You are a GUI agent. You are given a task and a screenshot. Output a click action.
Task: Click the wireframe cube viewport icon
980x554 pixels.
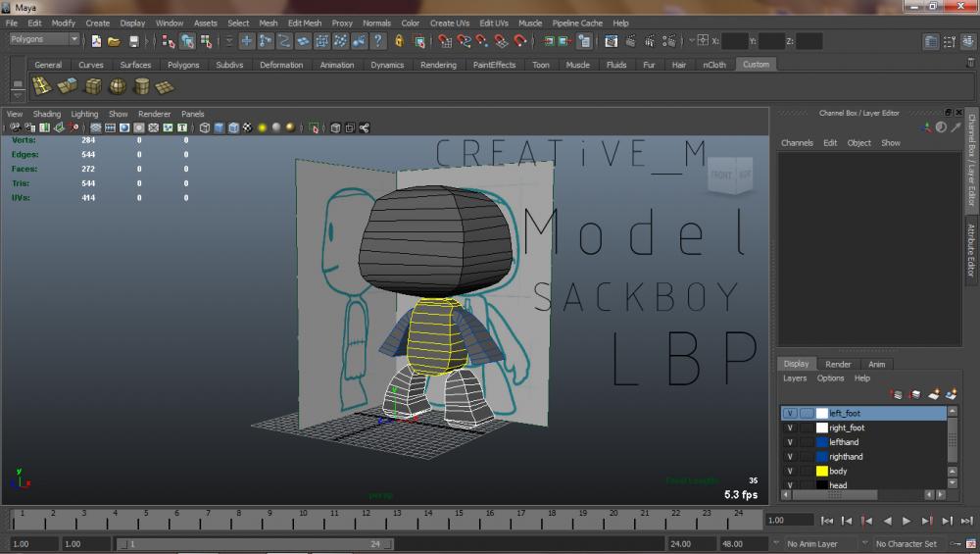tap(205, 127)
